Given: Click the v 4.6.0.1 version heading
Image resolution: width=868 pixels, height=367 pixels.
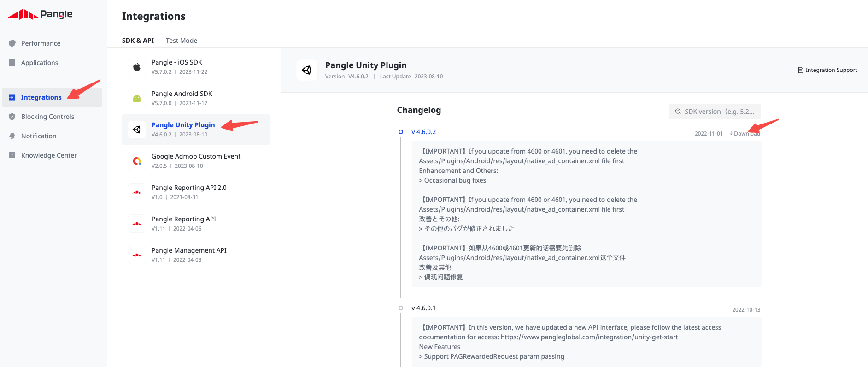Looking at the screenshot, I should coord(423,308).
